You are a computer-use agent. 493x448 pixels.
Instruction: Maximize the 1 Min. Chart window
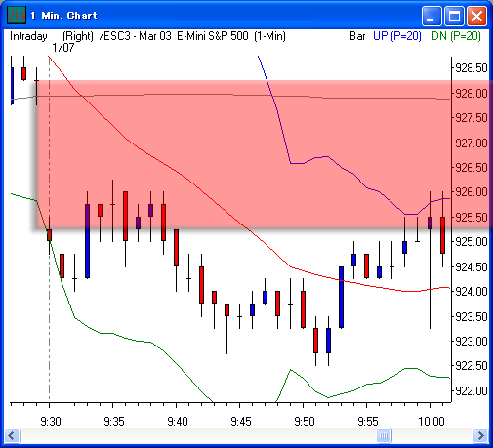click(454, 16)
